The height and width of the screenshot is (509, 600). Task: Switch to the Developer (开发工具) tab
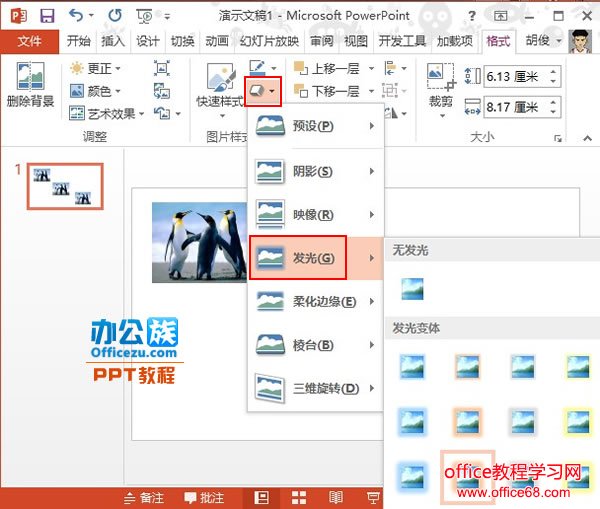(x=402, y=41)
